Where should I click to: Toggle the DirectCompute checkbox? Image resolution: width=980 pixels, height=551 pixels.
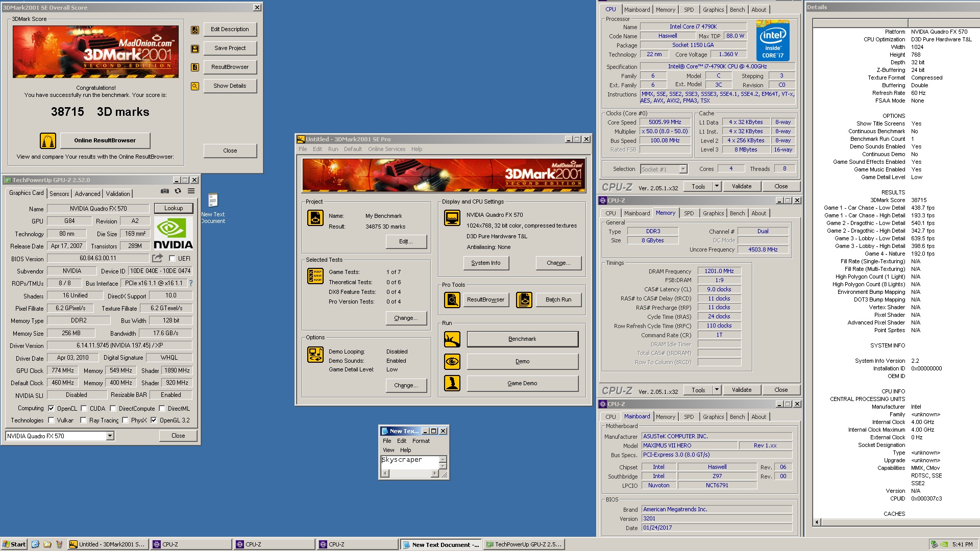pyautogui.click(x=113, y=409)
